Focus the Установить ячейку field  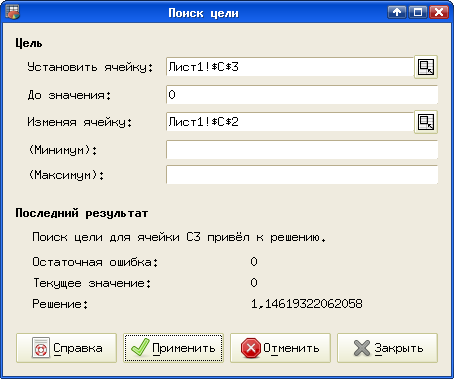coord(290,67)
